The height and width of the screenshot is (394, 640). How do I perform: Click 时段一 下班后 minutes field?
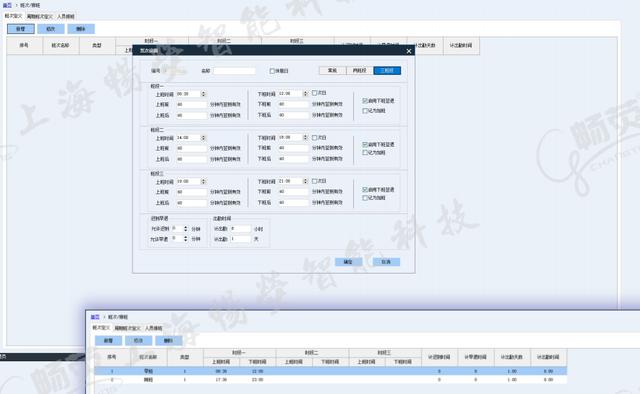(293, 116)
